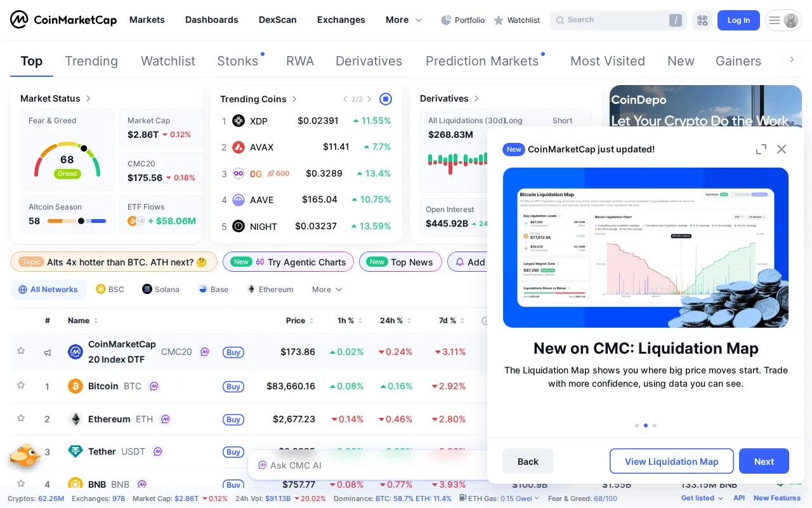812x508 pixels.
Task: Focus the Search field
Action: (619, 20)
